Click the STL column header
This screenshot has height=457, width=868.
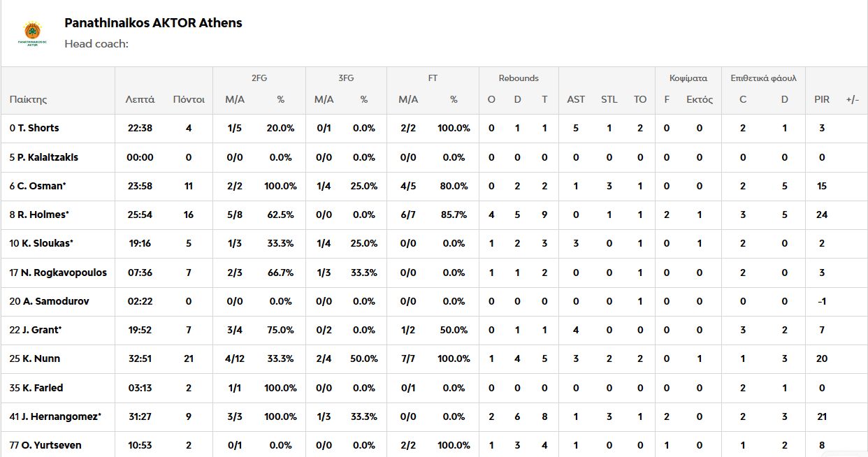[609, 99]
